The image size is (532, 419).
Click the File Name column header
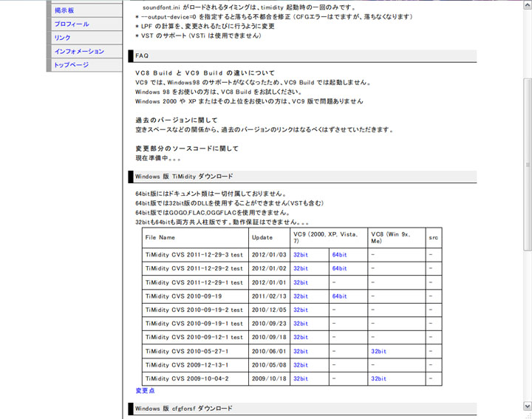195,237
